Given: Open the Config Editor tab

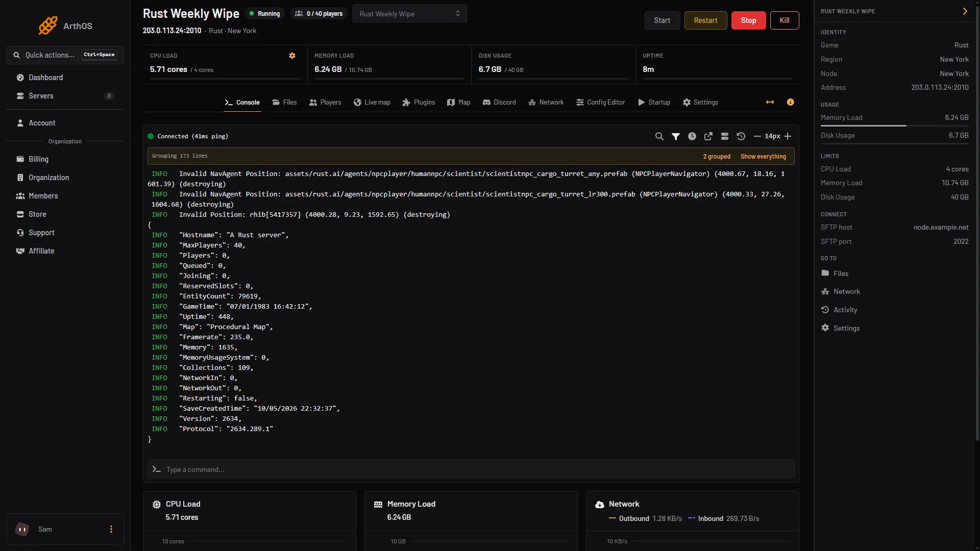Looking at the screenshot, I should click(600, 103).
